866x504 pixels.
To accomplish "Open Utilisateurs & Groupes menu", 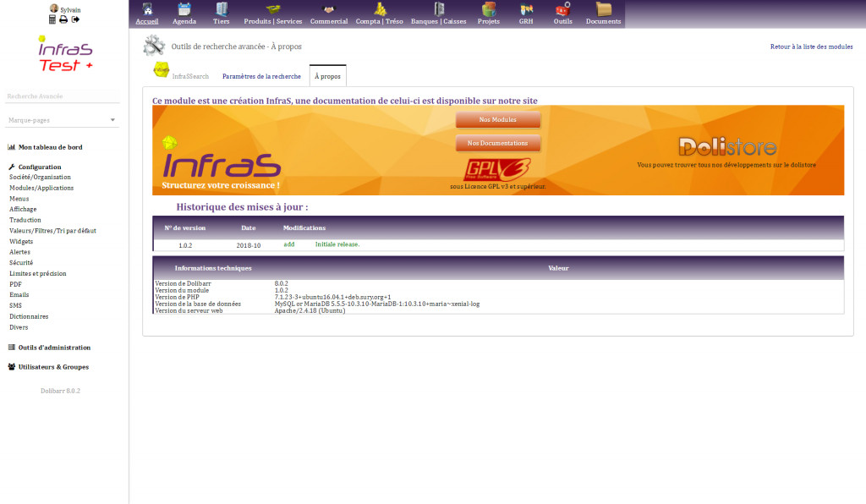I will click(53, 366).
